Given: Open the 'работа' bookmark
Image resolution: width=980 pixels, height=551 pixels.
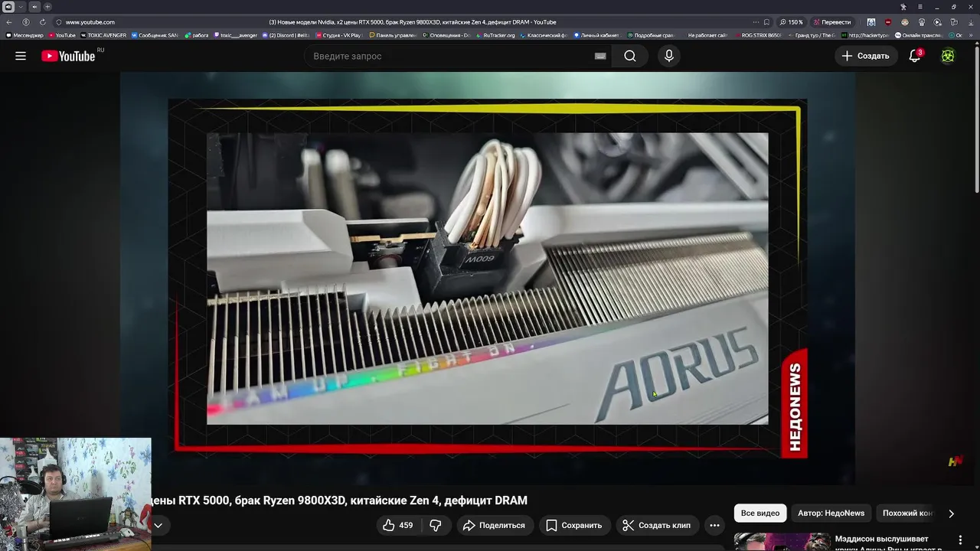Looking at the screenshot, I should point(197,35).
